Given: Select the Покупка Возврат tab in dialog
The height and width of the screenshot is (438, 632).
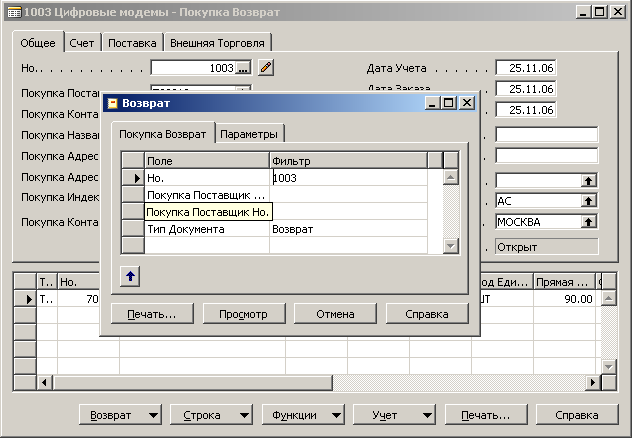Looking at the screenshot, I should pos(163,134).
